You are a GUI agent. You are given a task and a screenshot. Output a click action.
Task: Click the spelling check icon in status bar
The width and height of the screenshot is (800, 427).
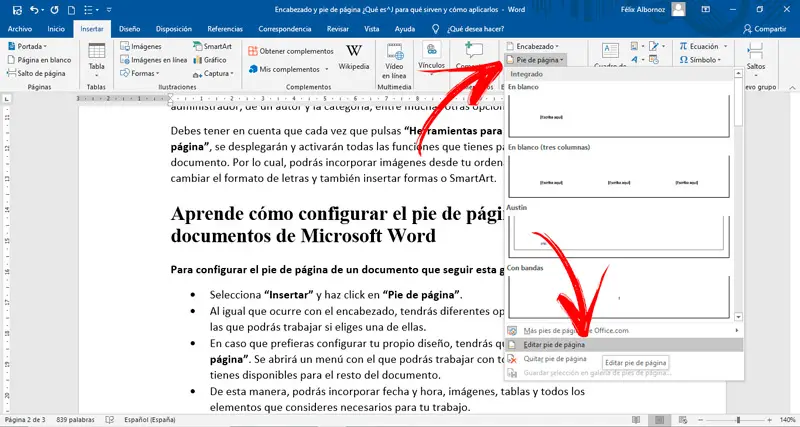click(109, 420)
